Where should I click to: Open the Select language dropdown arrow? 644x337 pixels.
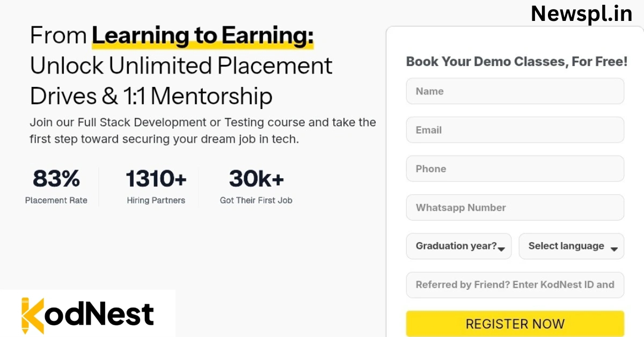[x=614, y=249]
